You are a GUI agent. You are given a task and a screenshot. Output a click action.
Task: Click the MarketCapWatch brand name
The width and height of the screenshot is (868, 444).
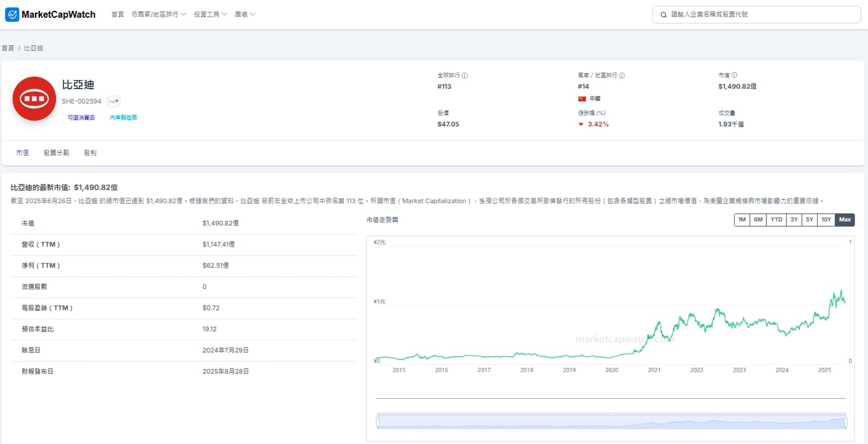pos(58,14)
